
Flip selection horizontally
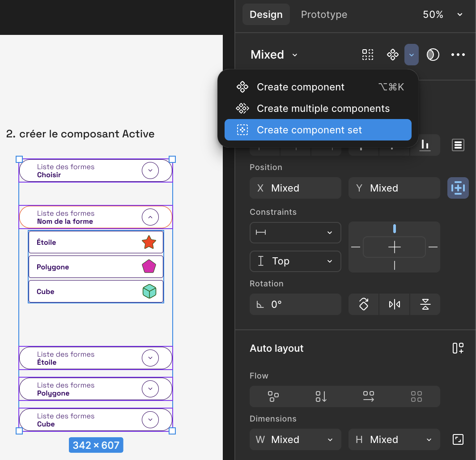tap(394, 304)
